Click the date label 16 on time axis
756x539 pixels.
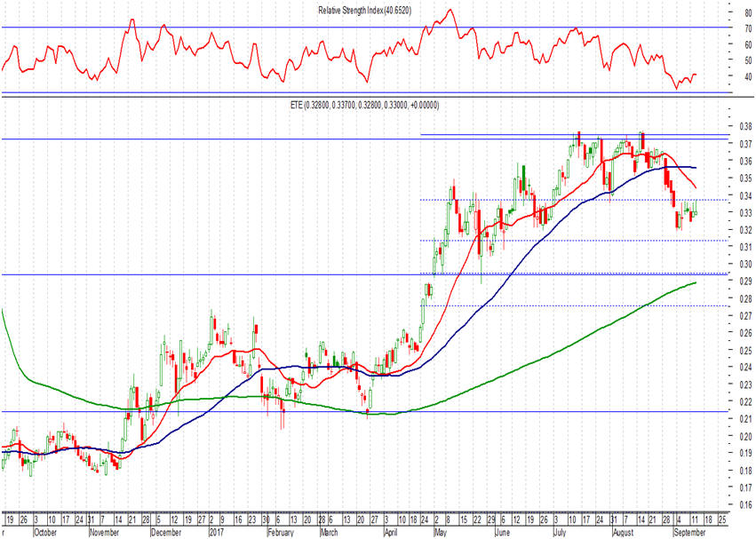pyautogui.click(x=238, y=520)
